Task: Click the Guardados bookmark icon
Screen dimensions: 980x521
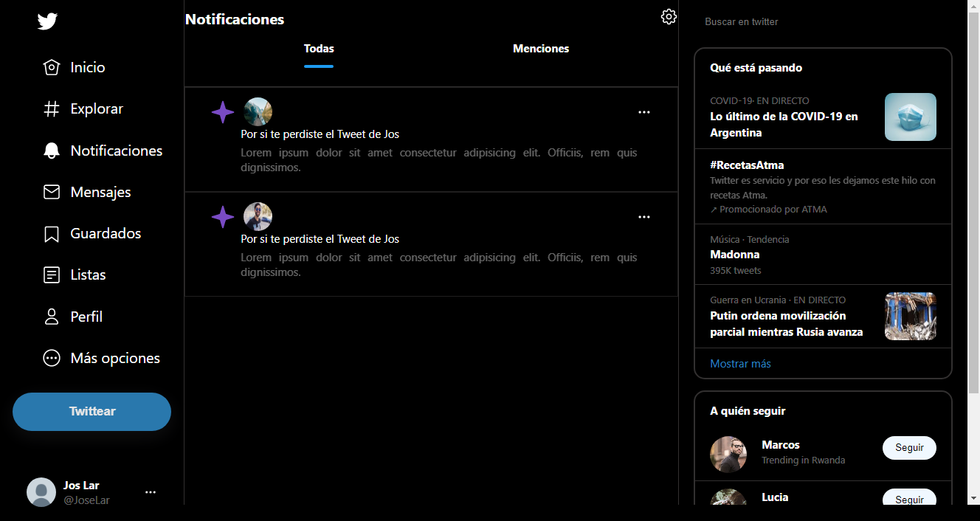Action: pos(51,233)
